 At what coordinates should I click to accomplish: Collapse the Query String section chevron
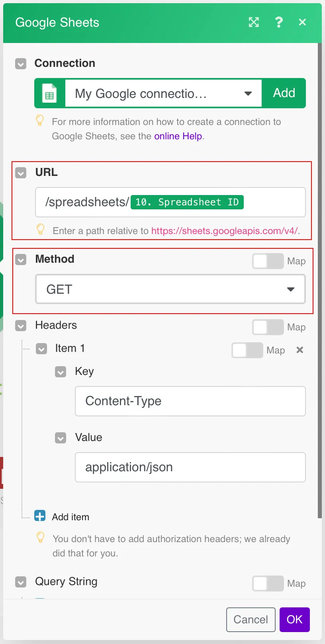21,582
